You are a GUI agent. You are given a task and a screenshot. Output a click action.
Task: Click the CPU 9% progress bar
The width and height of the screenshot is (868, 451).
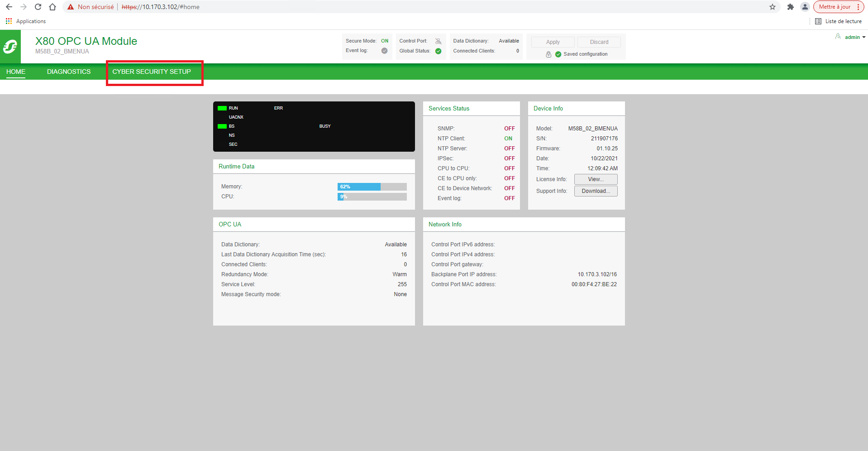tap(372, 197)
